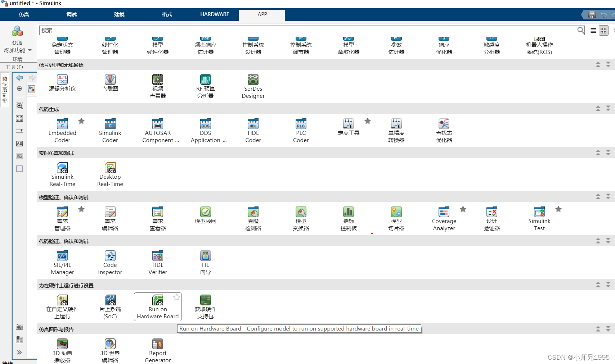Click the save icon in quick access

click(592, 15)
